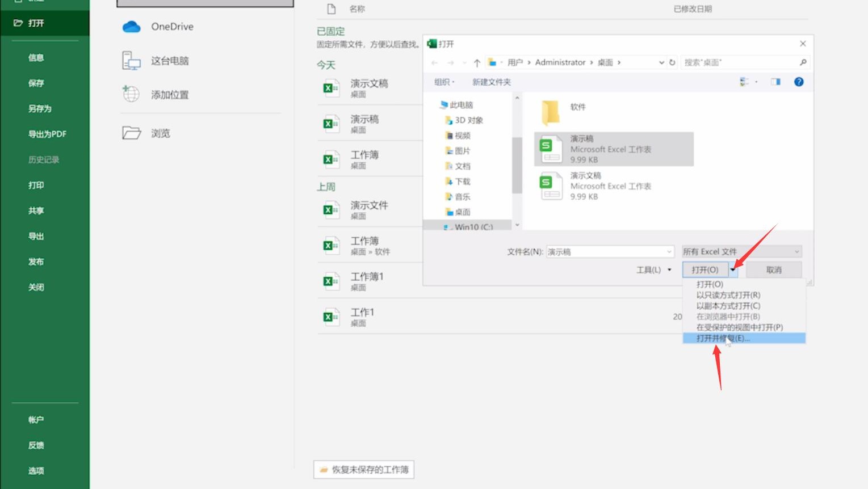Click the 添加位置 globe icon
Image resolution: width=868 pixels, height=489 pixels.
pos(131,94)
